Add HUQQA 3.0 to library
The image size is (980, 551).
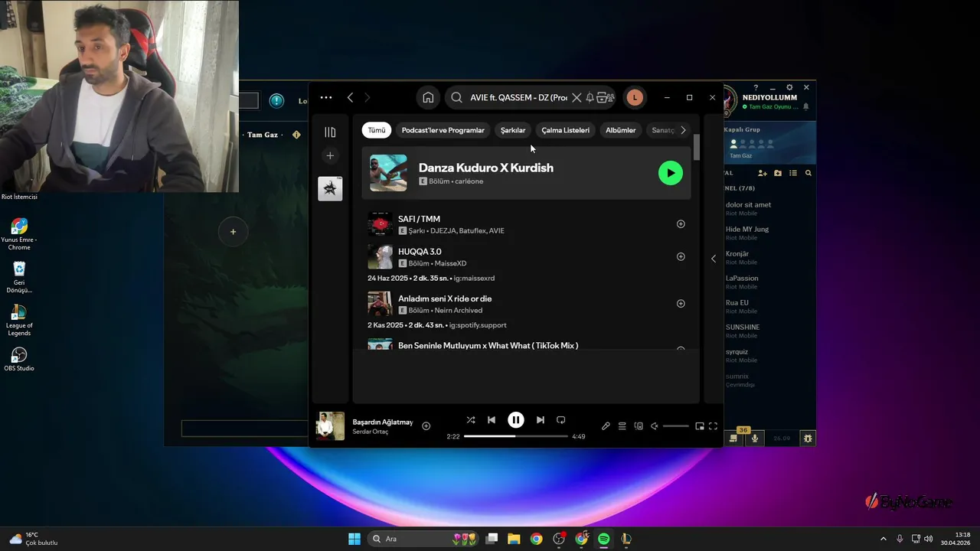(x=681, y=256)
